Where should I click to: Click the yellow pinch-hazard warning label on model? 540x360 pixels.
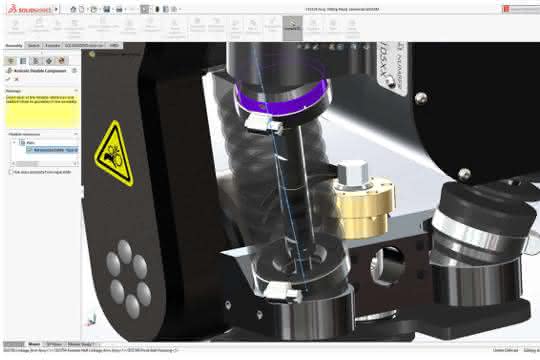point(113,154)
